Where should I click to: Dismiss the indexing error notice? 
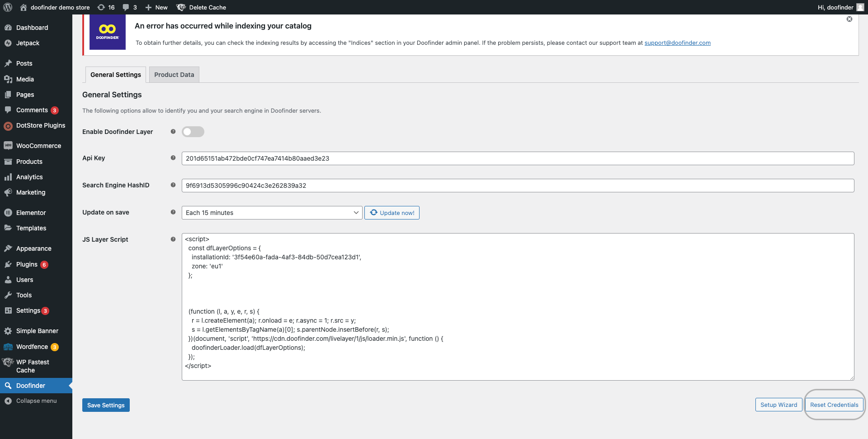tap(849, 19)
